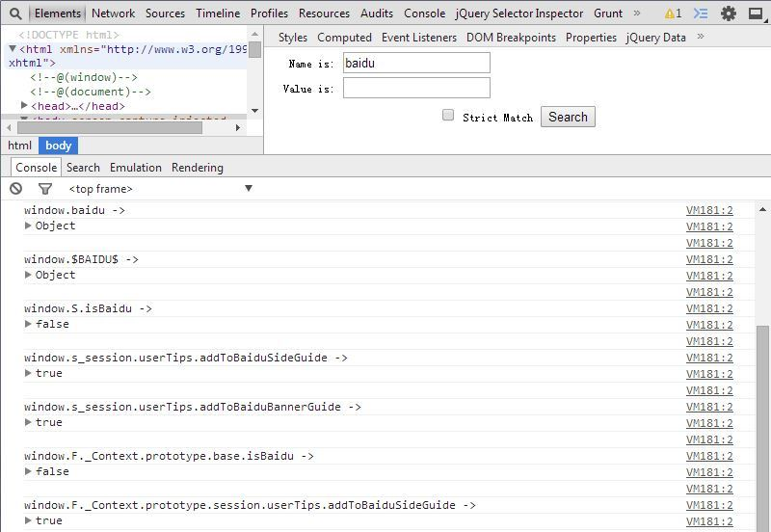Click the window.S.isBaidu -> log line
Image resolution: width=771 pixels, height=532 pixels.
tap(88, 308)
